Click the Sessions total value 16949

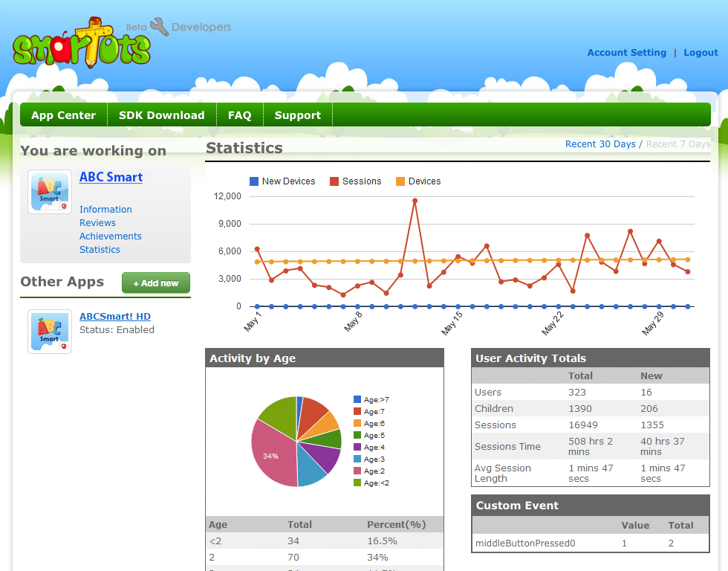[583, 425]
